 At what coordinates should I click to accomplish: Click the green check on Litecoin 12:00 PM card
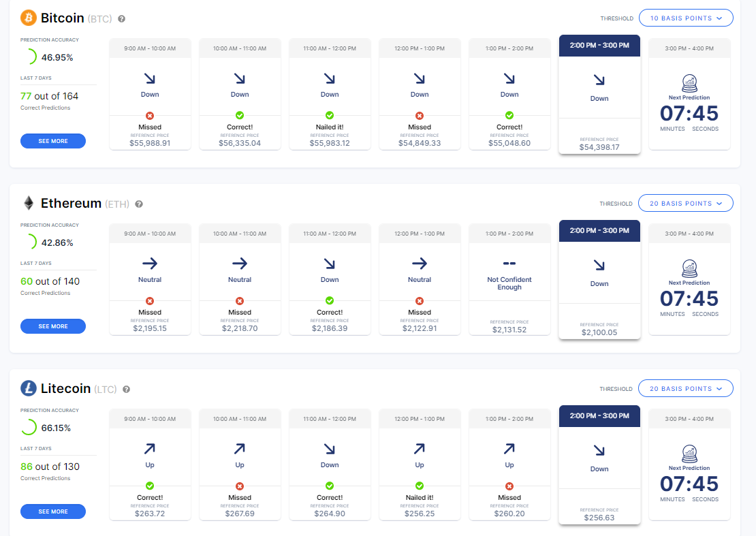click(420, 486)
